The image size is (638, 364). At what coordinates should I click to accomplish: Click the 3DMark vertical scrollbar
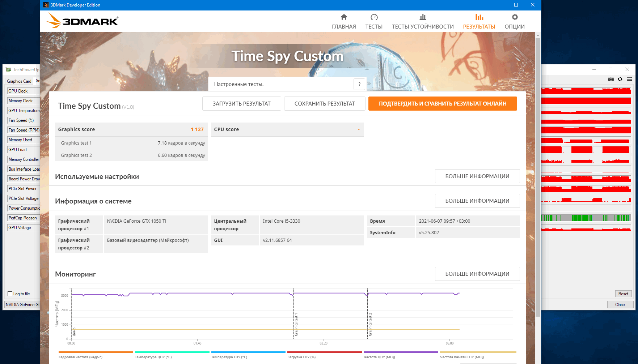pyautogui.click(x=538, y=177)
